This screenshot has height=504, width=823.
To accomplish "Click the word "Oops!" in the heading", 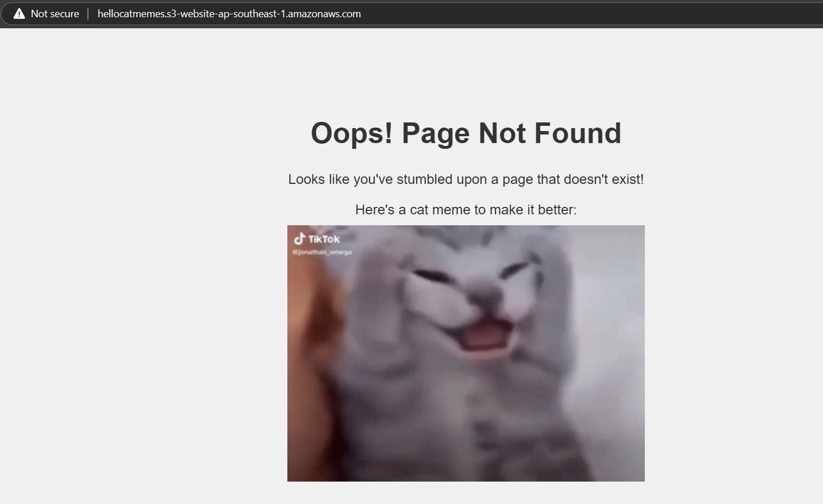I will pyautogui.click(x=352, y=133).
